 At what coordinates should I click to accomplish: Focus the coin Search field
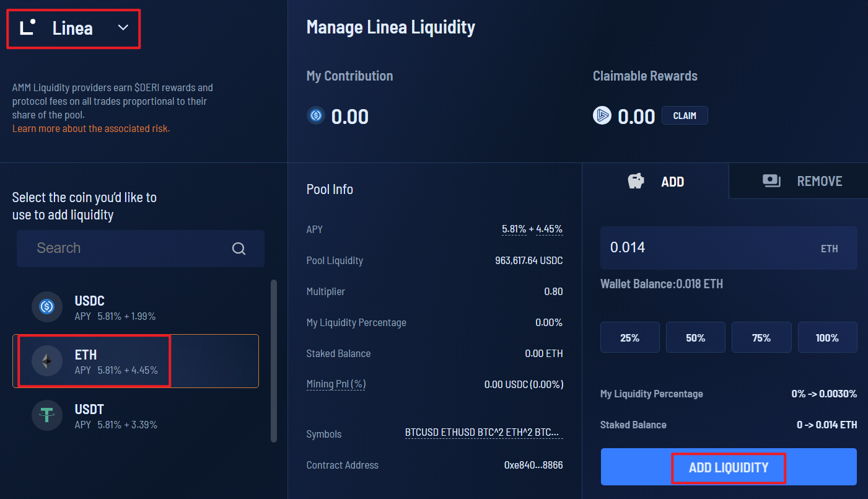click(141, 249)
